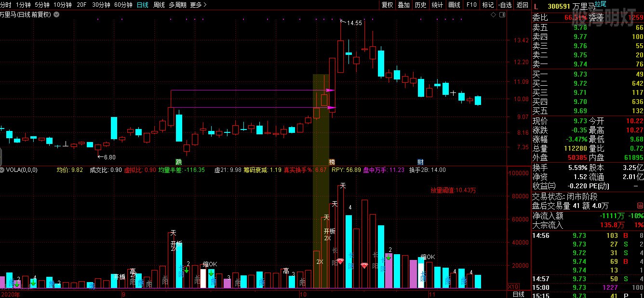The width and height of the screenshot is (644, 298).
Task: Click the 财 marker below the candles
Action: point(421,161)
